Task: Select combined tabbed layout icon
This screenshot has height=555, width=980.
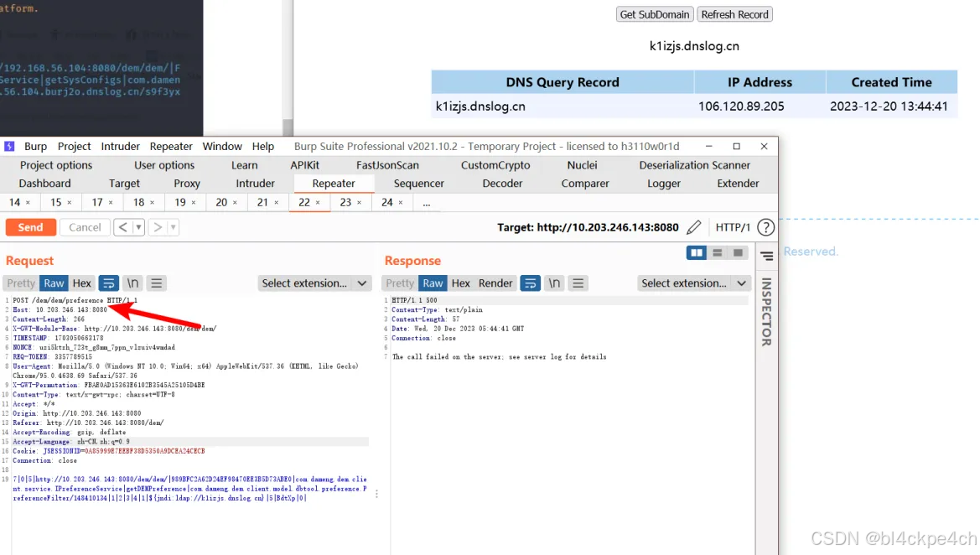Action: [738, 252]
